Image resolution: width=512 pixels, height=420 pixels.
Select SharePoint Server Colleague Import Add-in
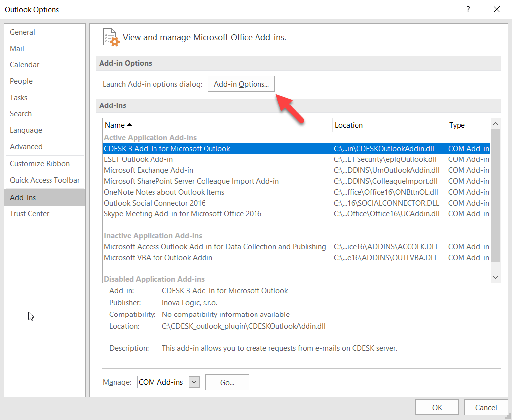(x=297, y=181)
